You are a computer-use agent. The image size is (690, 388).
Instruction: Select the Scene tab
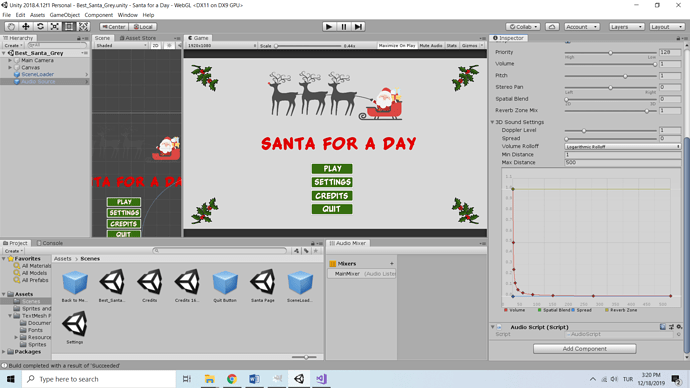coord(103,38)
